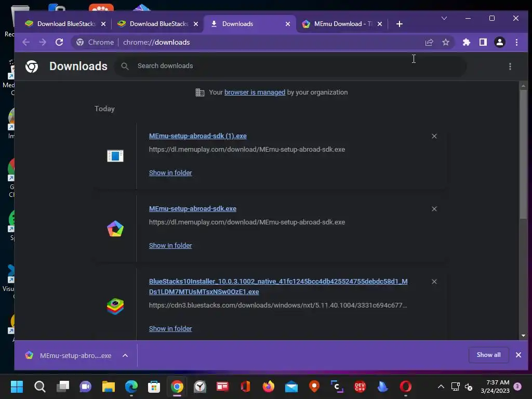This screenshot has height=399, width=532.
Task: Click the Chrome logo beside Downloads heading
Action: coord(32,66)
